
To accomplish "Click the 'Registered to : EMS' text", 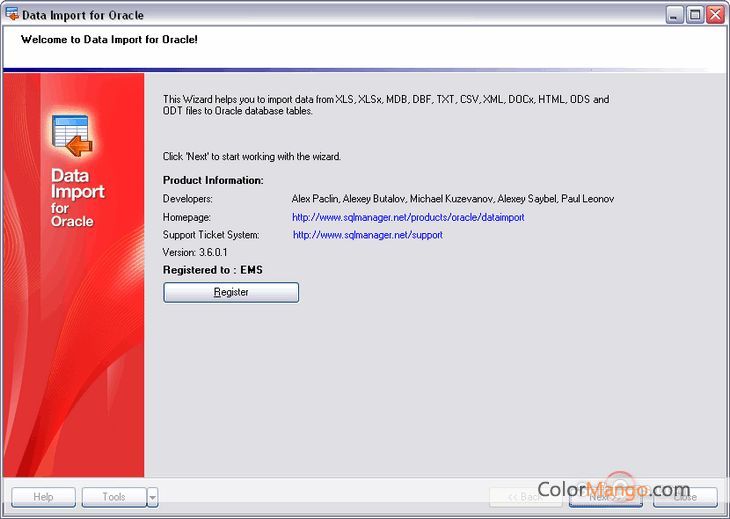I will 213,270.
